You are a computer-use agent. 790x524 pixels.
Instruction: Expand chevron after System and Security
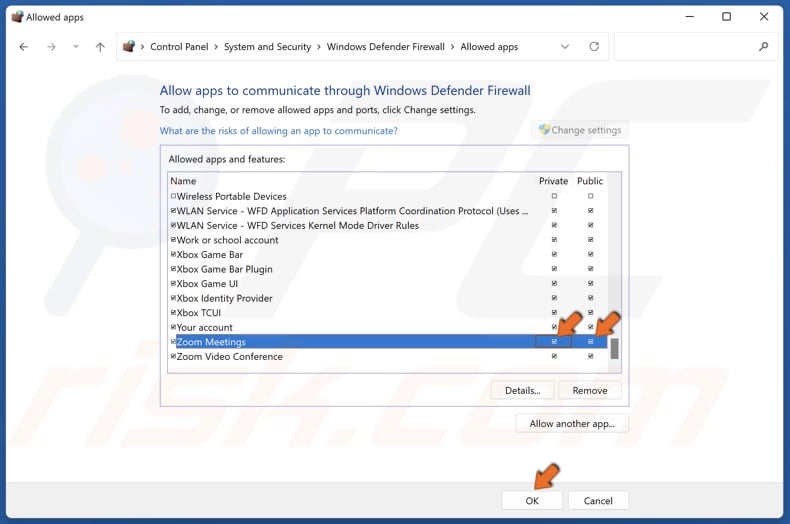point(319,47)
